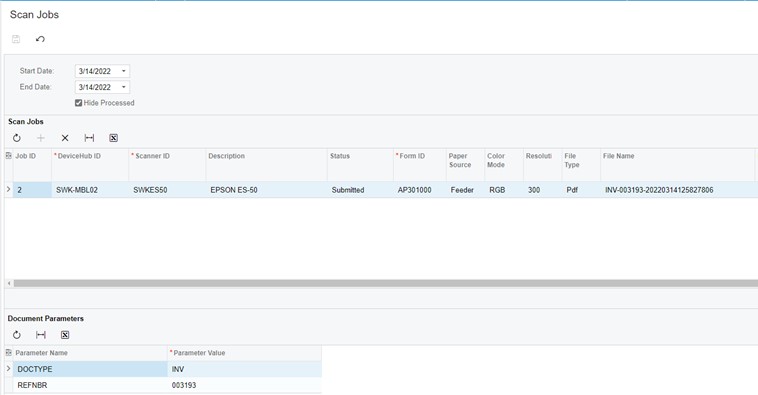This screenshot has width=758, height=395.
Task: Click the Description column header
Action: (x=267, y=165)
